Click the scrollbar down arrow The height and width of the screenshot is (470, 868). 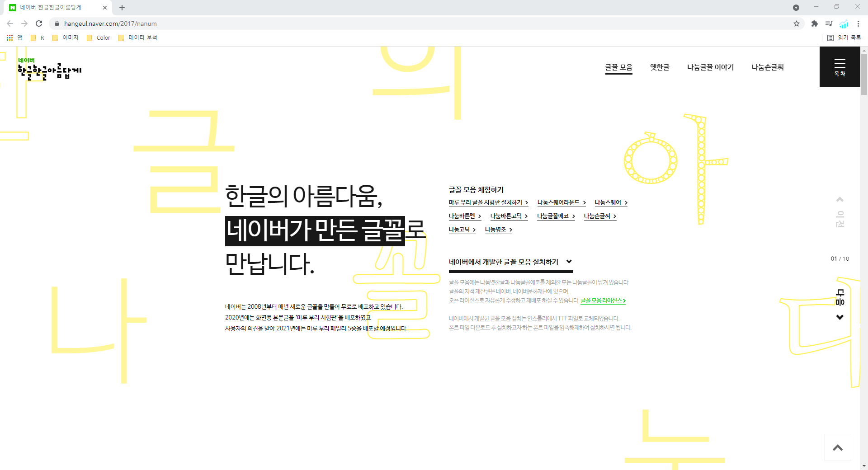pyautogui.click(x=864, y=466)
